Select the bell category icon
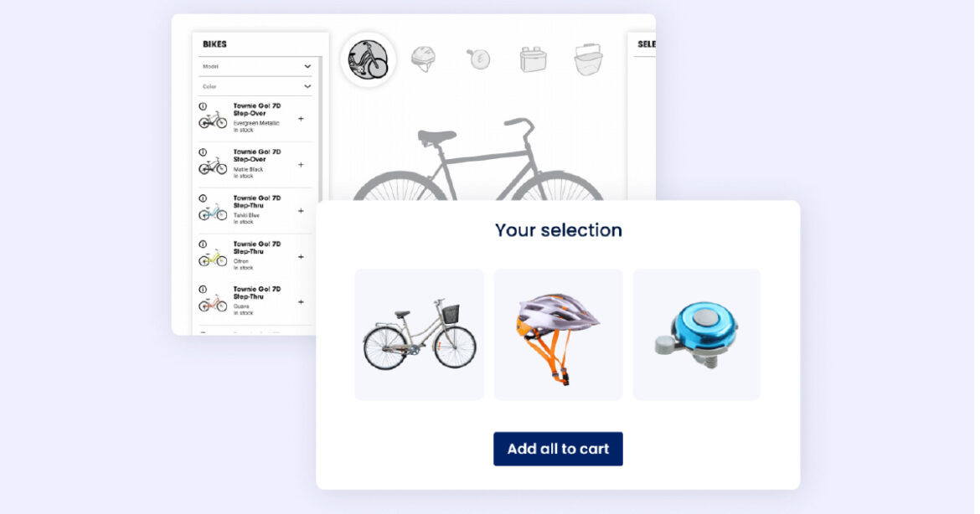Image resolution: width=980 pixels, height=514 pixels. 479,59
